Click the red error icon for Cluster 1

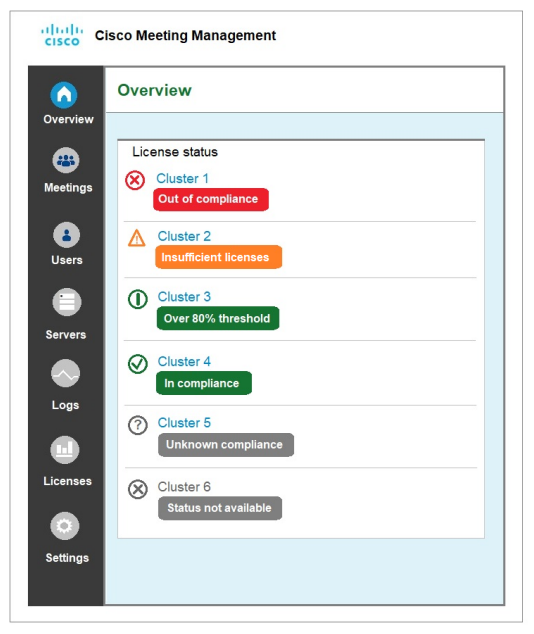pyautogui.click(x=135, y=180)
